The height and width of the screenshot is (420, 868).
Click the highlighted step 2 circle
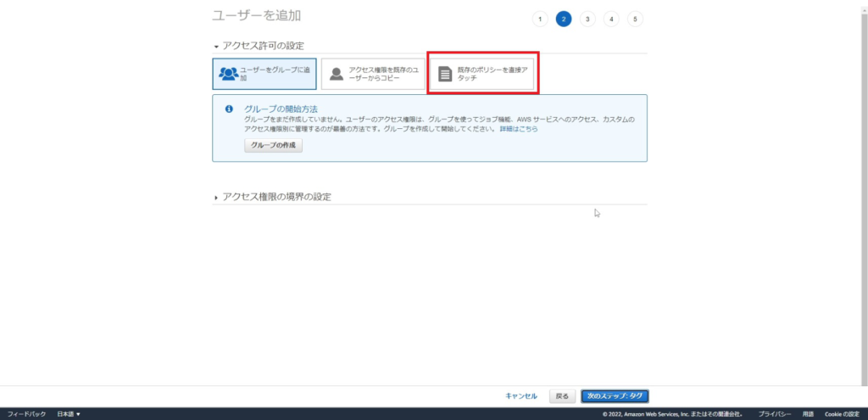click(564, 19)
